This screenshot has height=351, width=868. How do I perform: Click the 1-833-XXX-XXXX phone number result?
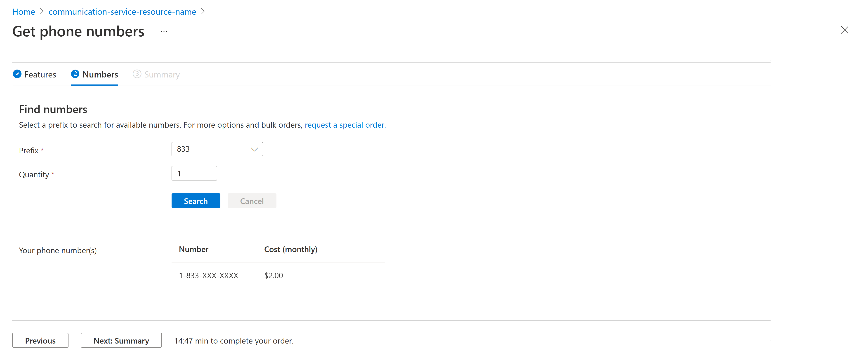208,275
